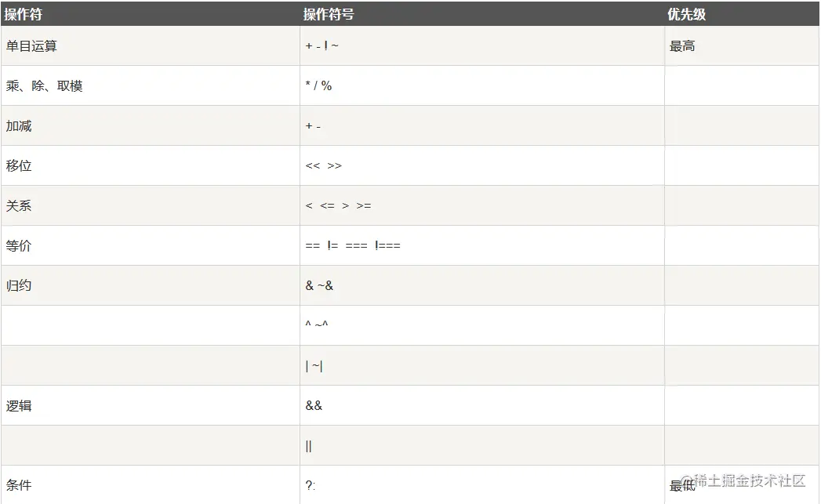Click the 操作符号 column header
The image size is (821, 504).
(x=329, y=14)
